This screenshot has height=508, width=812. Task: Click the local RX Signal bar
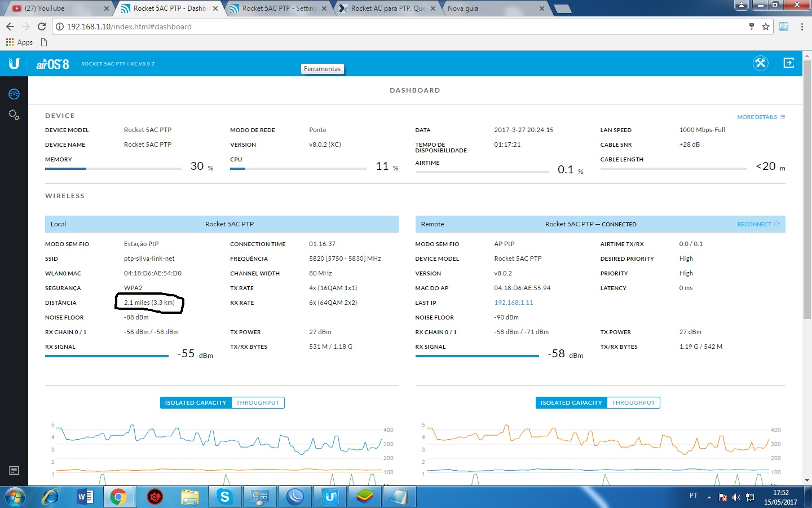pos(107,356)
